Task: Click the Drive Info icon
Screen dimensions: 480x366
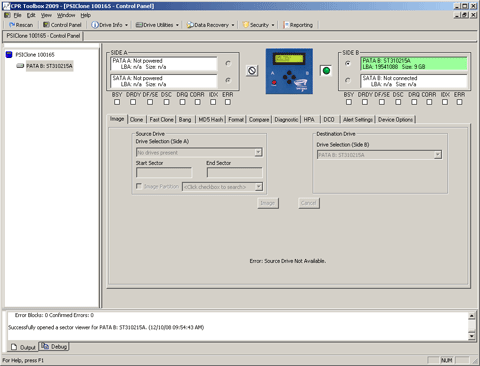Action: 95,25
